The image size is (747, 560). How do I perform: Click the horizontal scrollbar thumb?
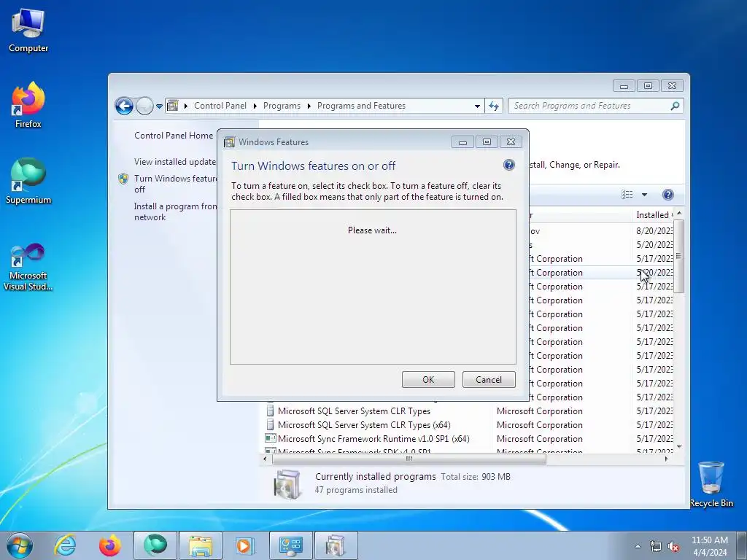[409, 459]
